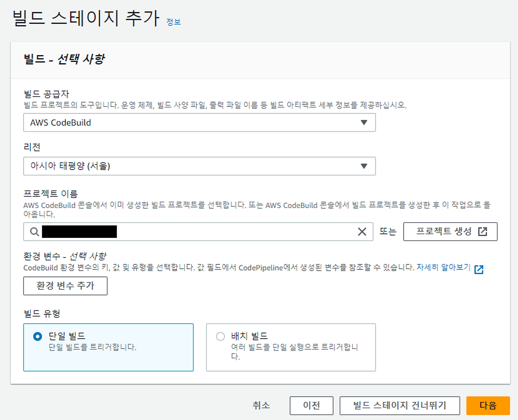The height and width of the screenshot is (420, 518).
Task: Click the external link icon beside 자세히 알아보기
Action: coord(479,269)
